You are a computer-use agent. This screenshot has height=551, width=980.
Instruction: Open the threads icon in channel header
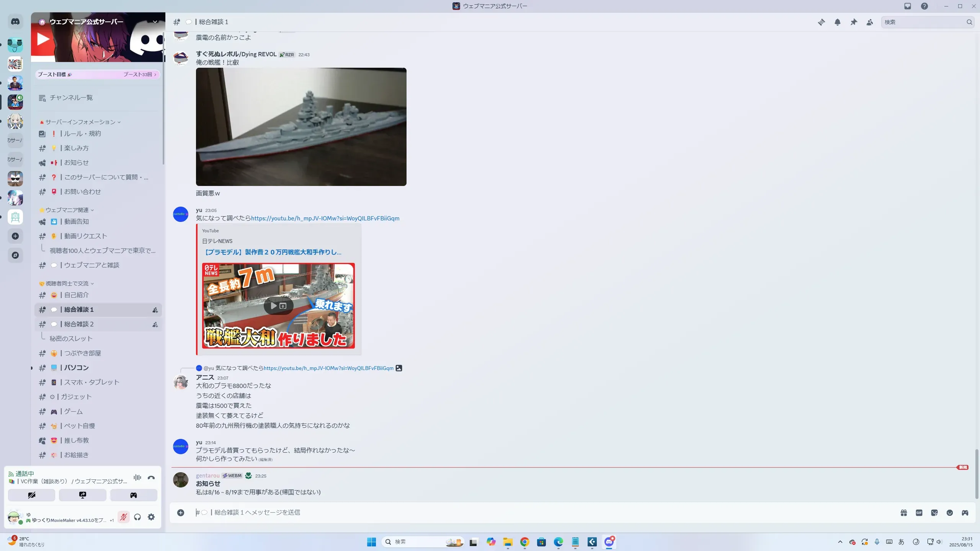(821, 22)
